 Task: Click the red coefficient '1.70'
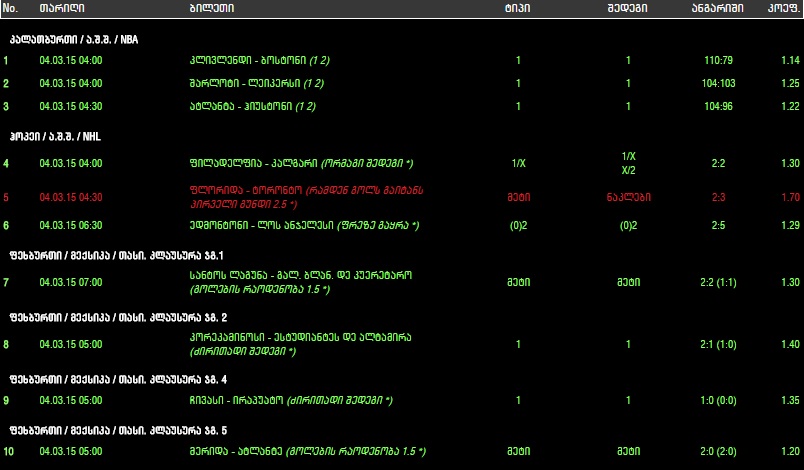(x=790, y=197)
